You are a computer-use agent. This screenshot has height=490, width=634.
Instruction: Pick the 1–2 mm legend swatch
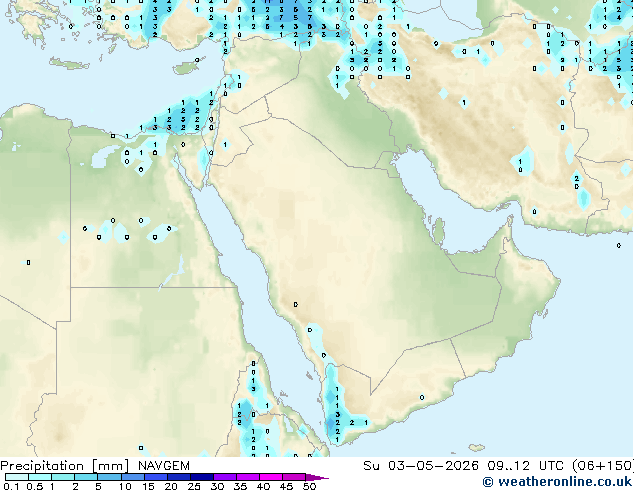point(63,477)
